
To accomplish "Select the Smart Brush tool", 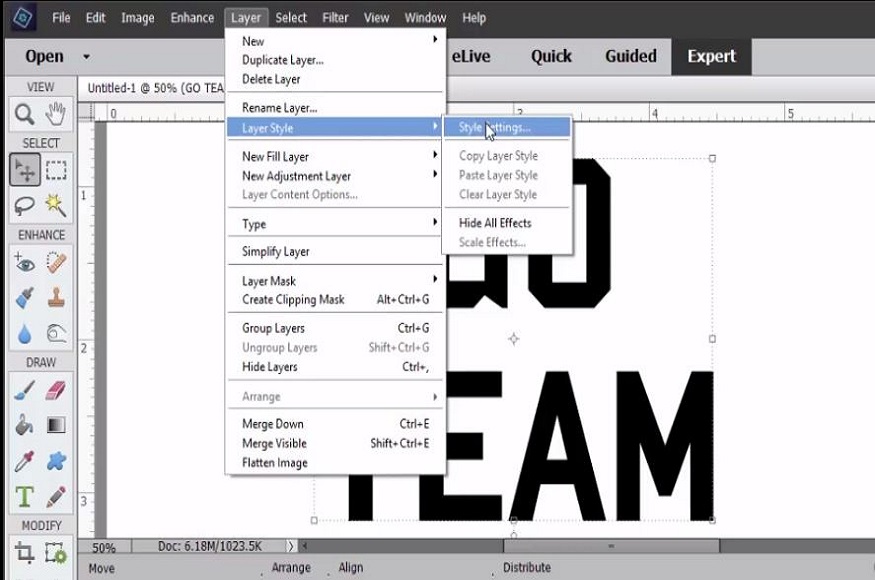I will point(25,298).
